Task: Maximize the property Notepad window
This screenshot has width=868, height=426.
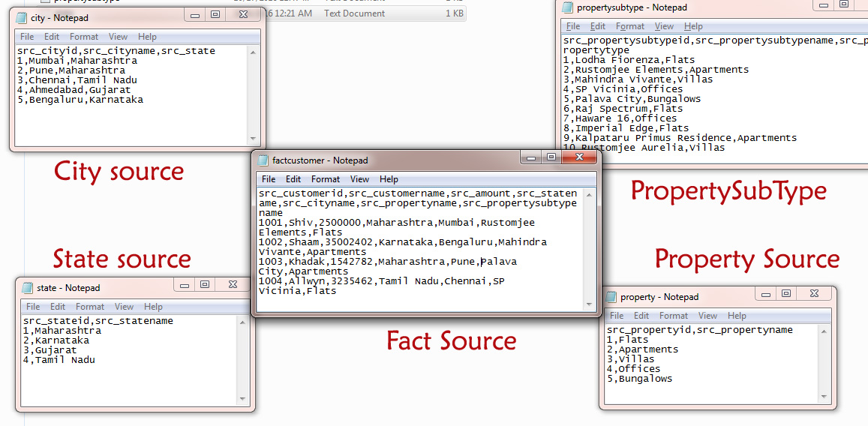Action: pyautogui.click(x=786, y=294)
